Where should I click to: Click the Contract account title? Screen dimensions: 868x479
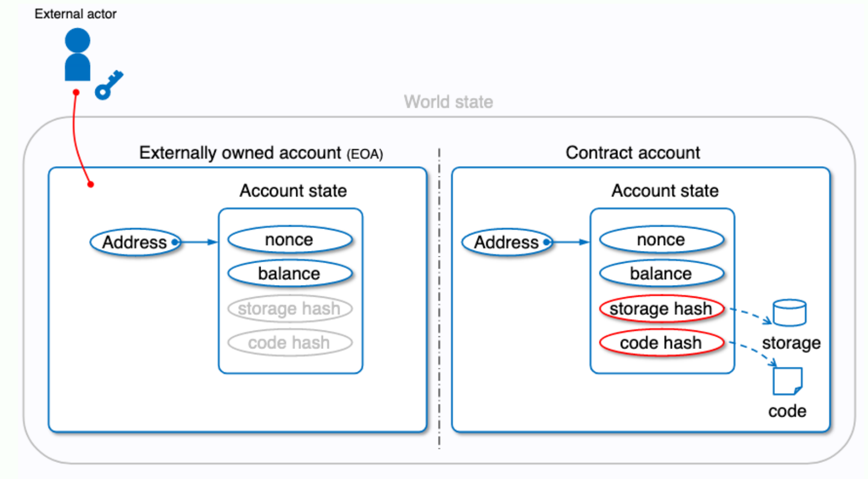pos(632,153)
